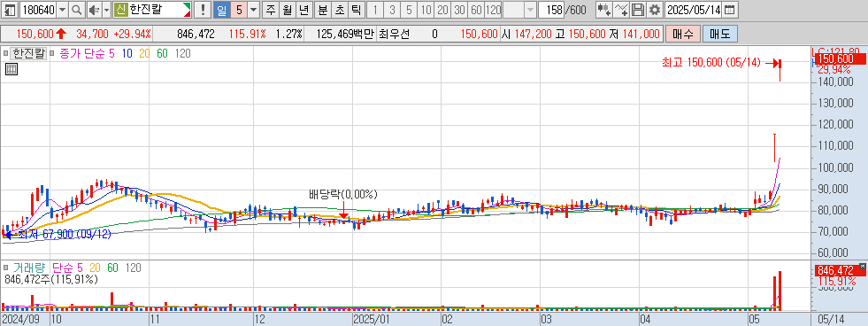Image resolution: width=868 pixels, height=326 pixels.
Task: Click the 한진칼 stock name field
Action: [x=153, y=10]
